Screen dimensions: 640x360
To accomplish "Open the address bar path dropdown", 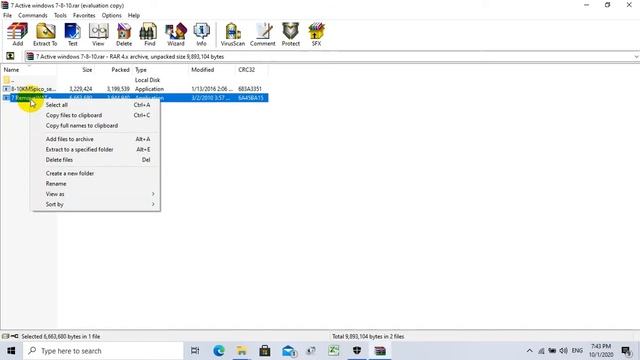I will (x=636, y=57).
